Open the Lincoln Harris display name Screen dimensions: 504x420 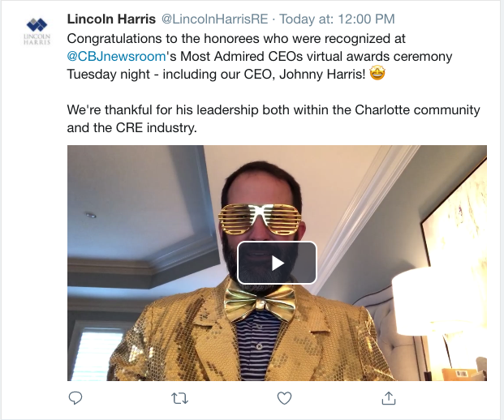[110, 19]
